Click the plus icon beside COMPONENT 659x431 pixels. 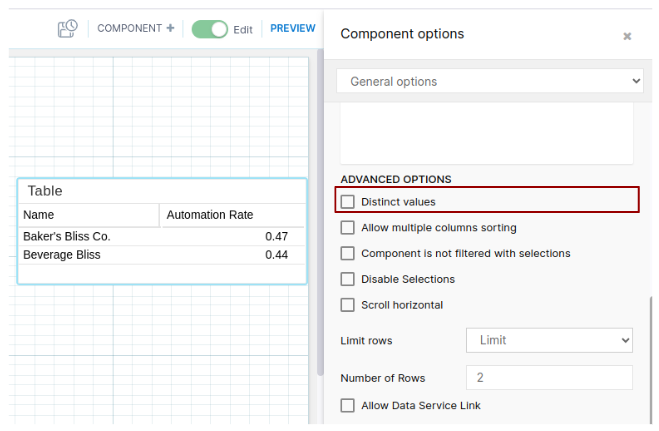(171, 29)
